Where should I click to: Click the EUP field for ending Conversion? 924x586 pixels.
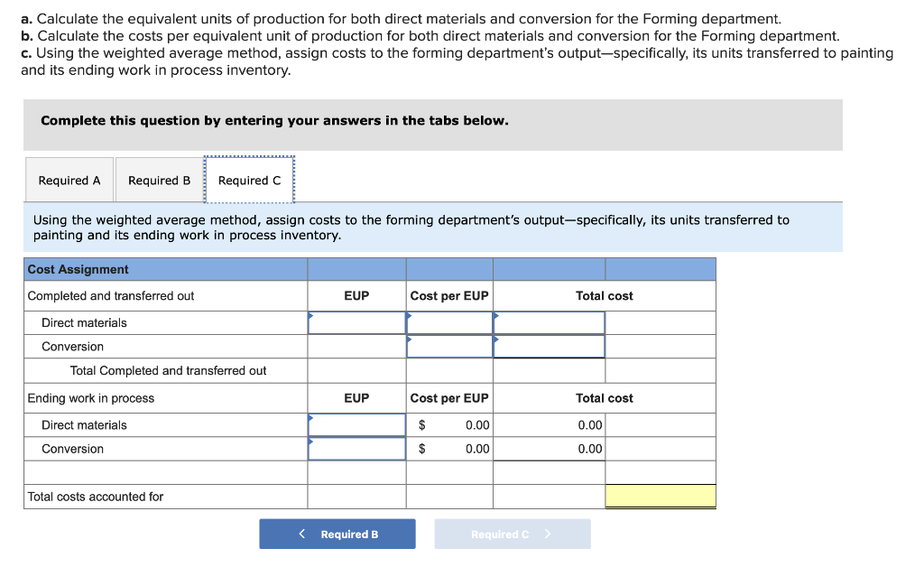(356, 448)
